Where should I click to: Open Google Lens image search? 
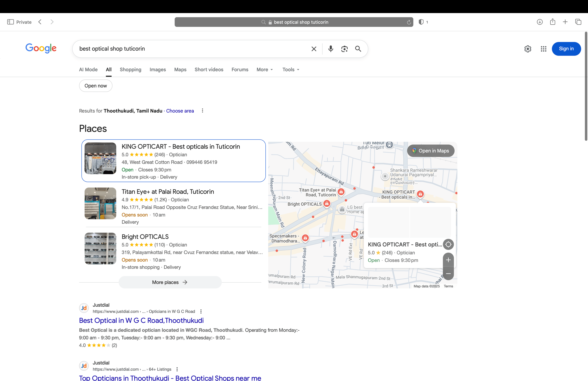pos(344,49)
